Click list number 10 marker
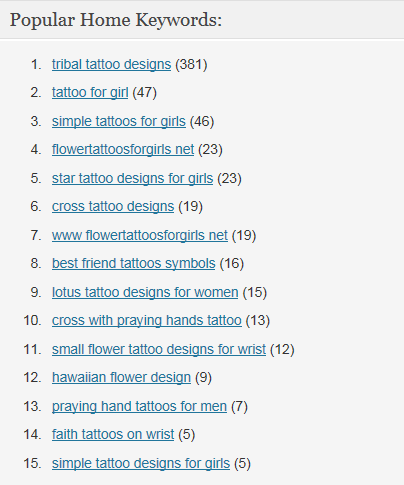The height and width of the screenshot is (485, 404). coord(32,320)
